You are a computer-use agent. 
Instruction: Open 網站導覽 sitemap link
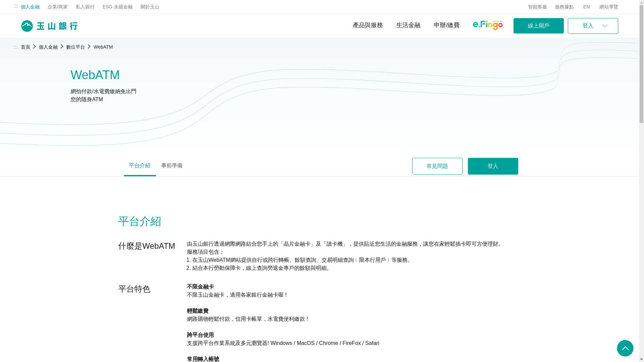pyautogui.click(x=608, y=7)
